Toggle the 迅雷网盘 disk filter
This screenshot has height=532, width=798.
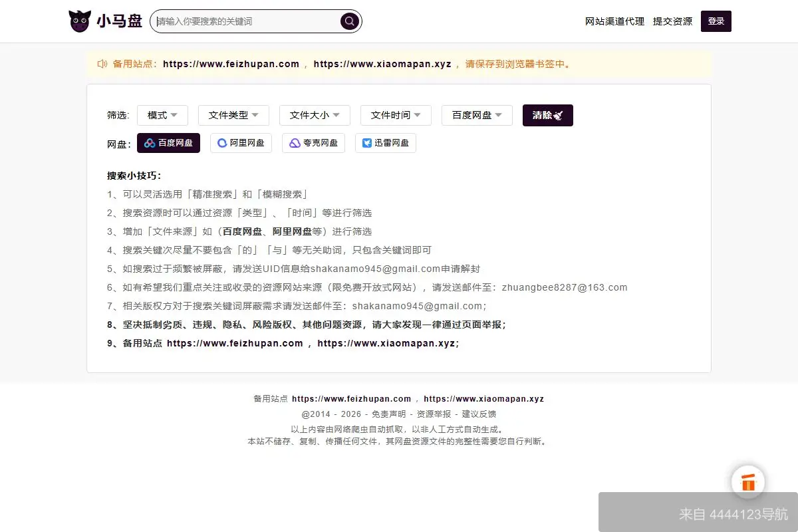click(386, 142)
